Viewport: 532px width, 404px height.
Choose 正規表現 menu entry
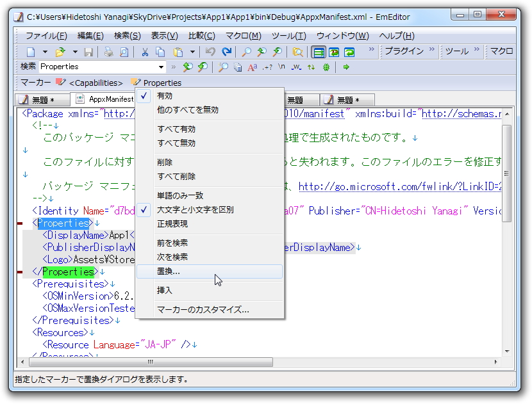[x=210, y=223]
